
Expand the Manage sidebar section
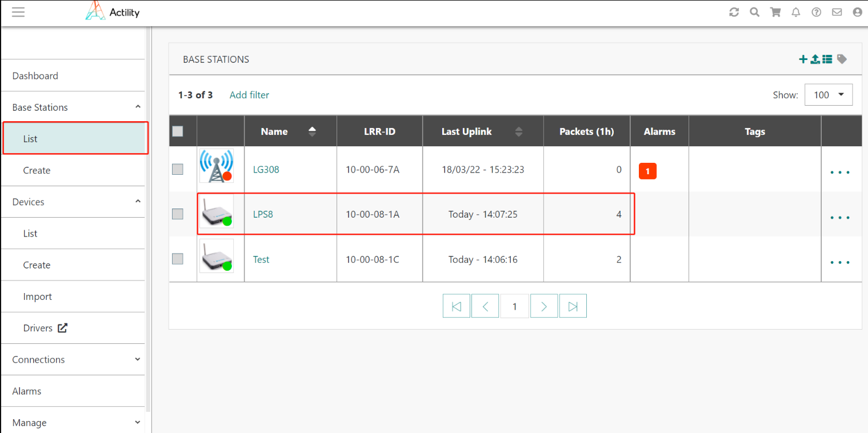(138, 423)
